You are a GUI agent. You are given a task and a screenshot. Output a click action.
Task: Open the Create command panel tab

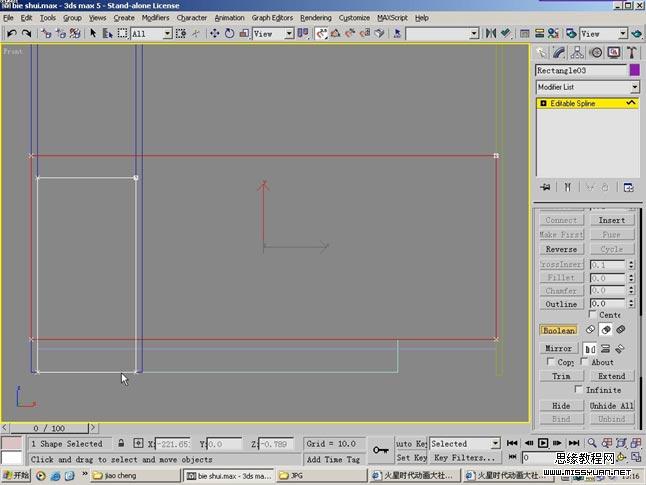pos(541,52)
